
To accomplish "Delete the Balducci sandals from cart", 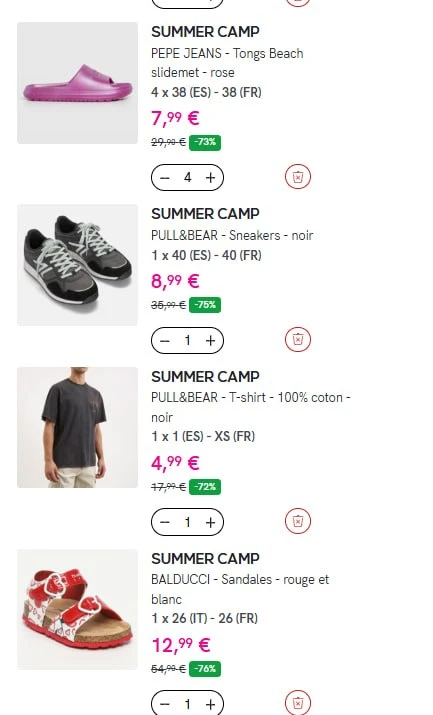I will coord(298,703).
